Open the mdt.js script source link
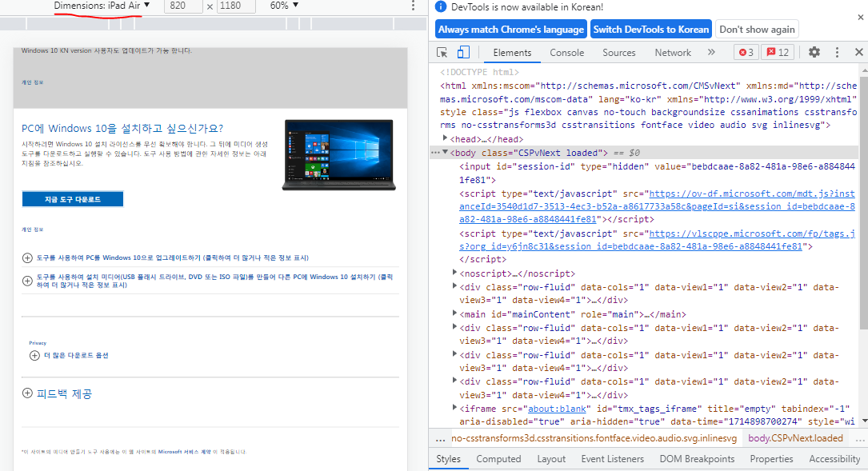 [x=657, y=206]
